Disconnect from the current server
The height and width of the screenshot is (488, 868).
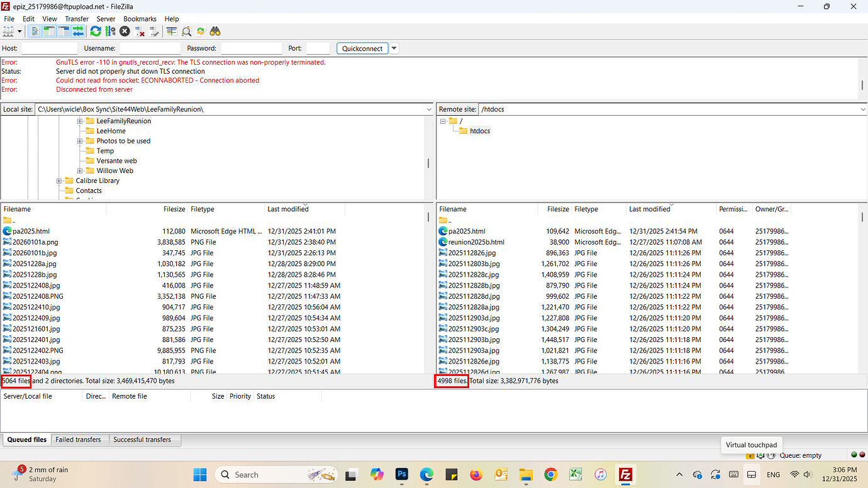tap(138, 31)
